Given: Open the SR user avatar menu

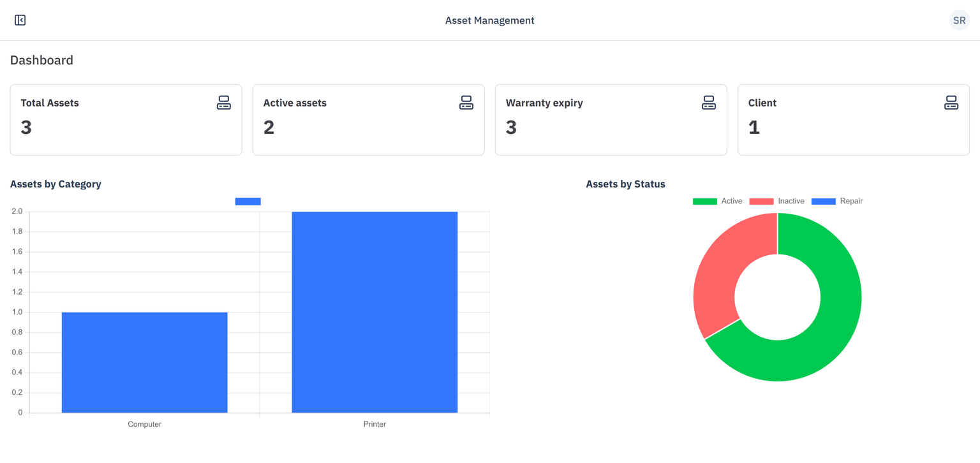Looking at the screenshot, I should 959,20.
